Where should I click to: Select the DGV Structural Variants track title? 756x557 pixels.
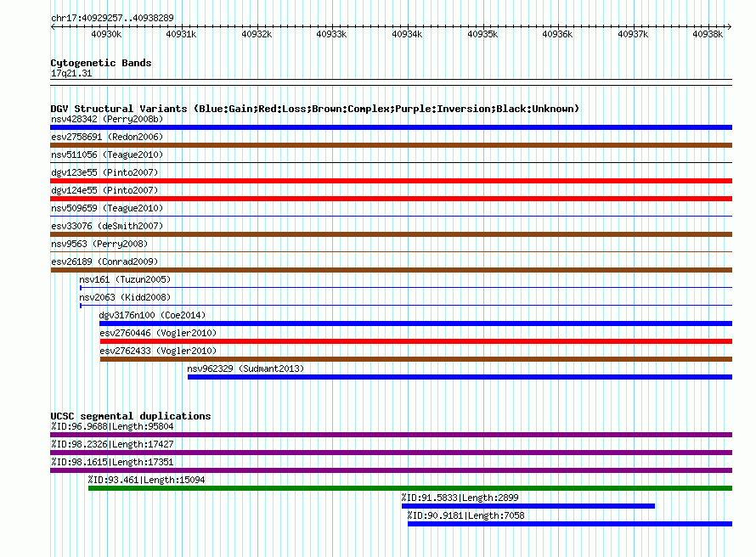coord(315,109)
